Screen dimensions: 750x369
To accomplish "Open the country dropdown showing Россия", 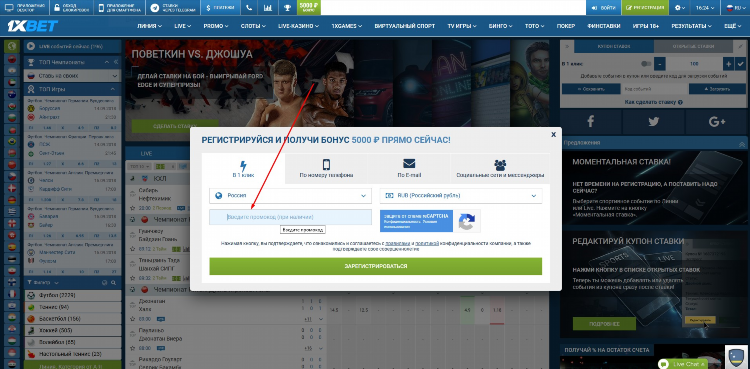I will coord(290,196).
